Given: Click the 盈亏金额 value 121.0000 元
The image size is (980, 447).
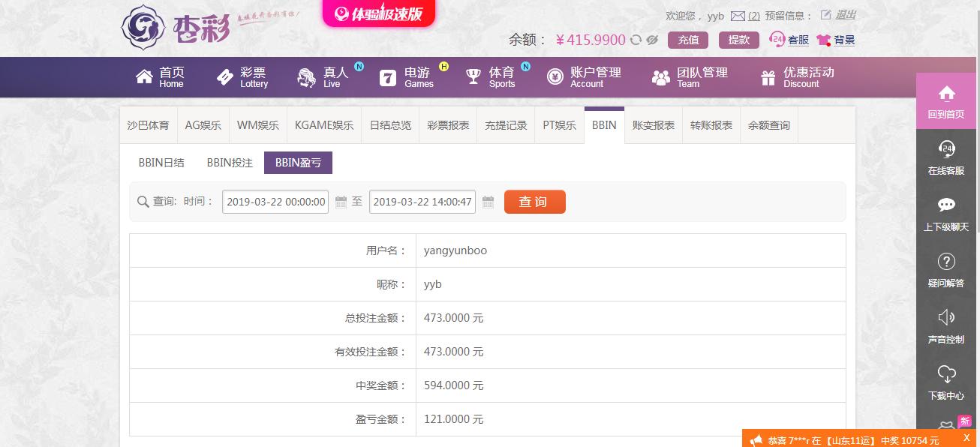Looking at the screenshot, I should (x=454, y=419).
